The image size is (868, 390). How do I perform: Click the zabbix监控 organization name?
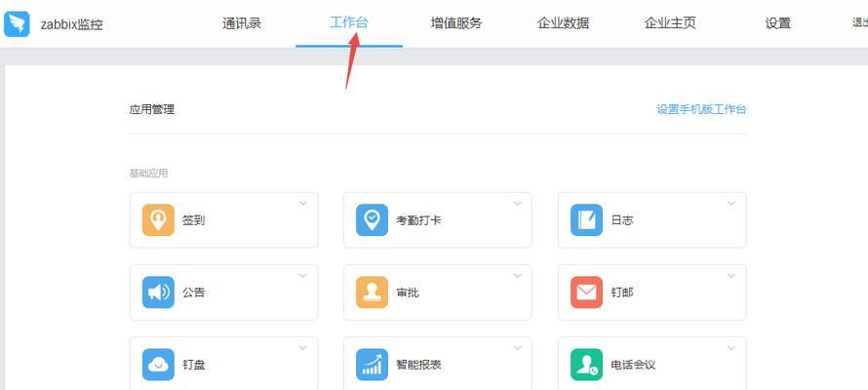(x=72, y=24)
